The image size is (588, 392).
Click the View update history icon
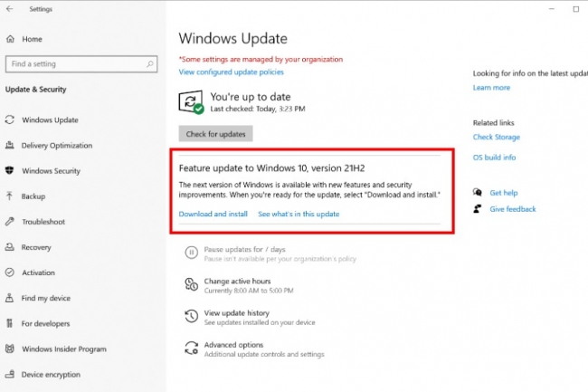click(x=191, y=316)
